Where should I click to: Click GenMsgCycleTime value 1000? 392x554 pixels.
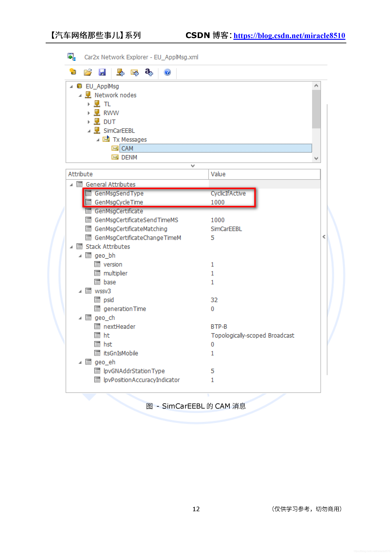[x=217, y=202]
